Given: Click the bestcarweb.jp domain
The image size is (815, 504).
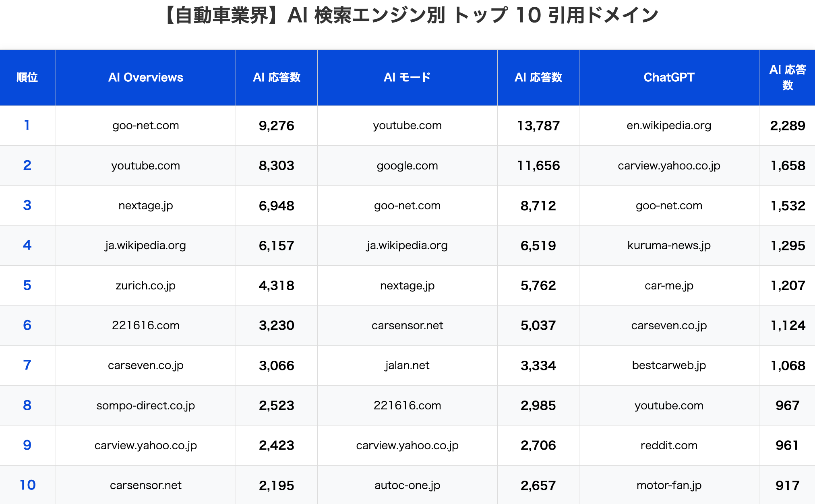Looking at the screenshot, I should [x=669, y=366].
